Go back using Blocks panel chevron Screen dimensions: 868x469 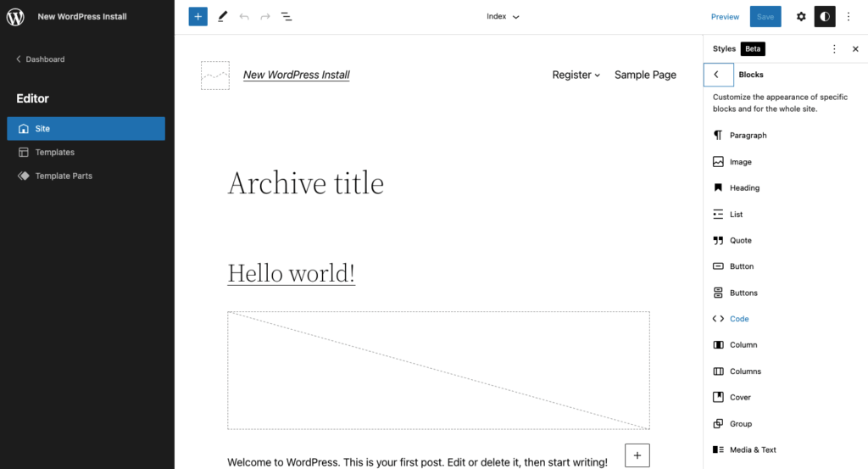pos(718,75)
